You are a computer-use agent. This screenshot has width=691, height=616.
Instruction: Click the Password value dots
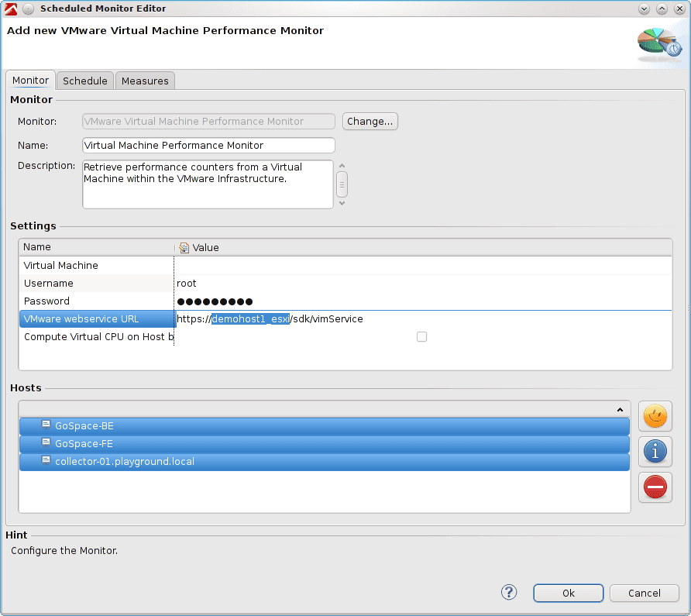tap(215, 301)
